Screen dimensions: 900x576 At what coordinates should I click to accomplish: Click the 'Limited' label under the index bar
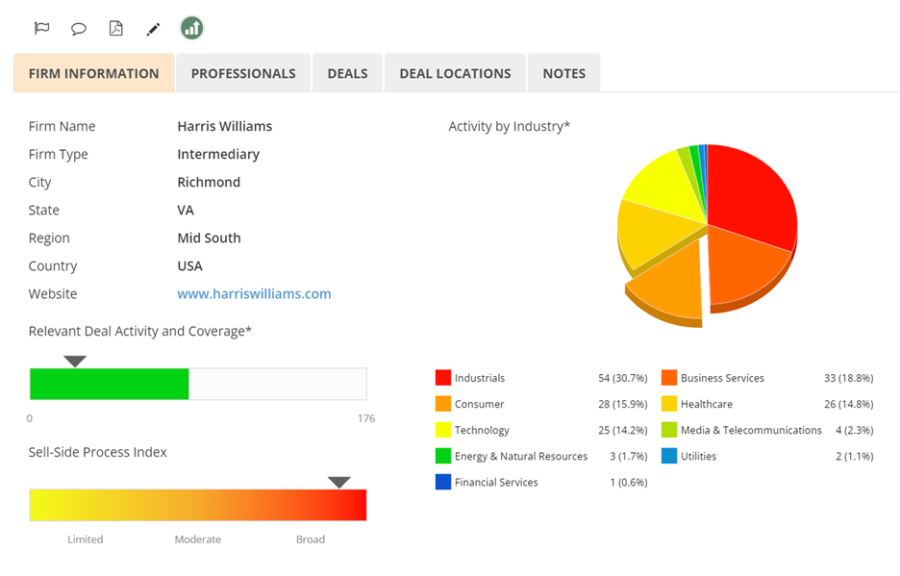(85, 539)
